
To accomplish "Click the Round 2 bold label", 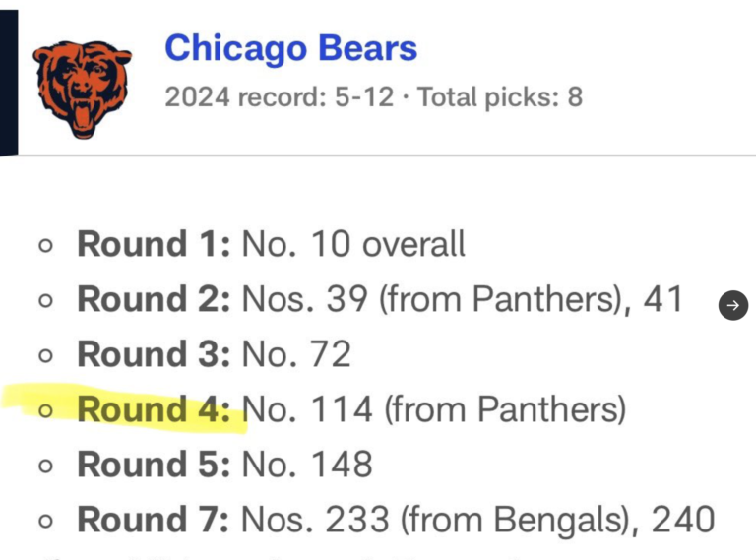I will (x=154, y=299).
